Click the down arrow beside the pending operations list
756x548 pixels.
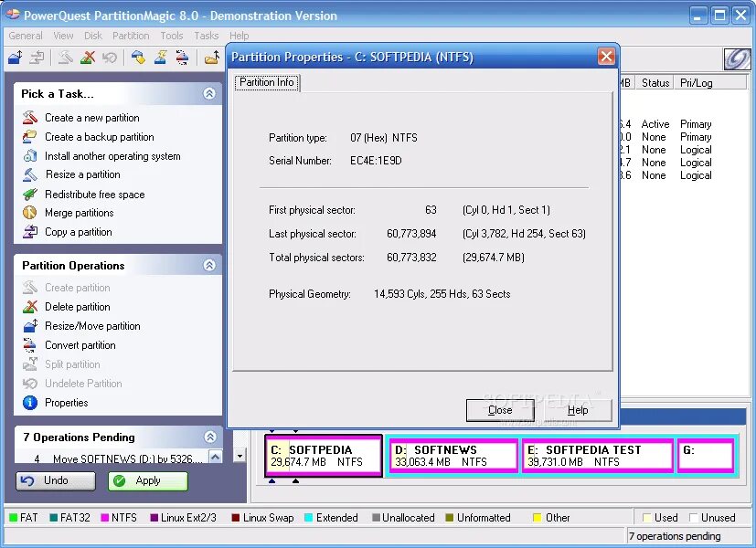point(240,455)
